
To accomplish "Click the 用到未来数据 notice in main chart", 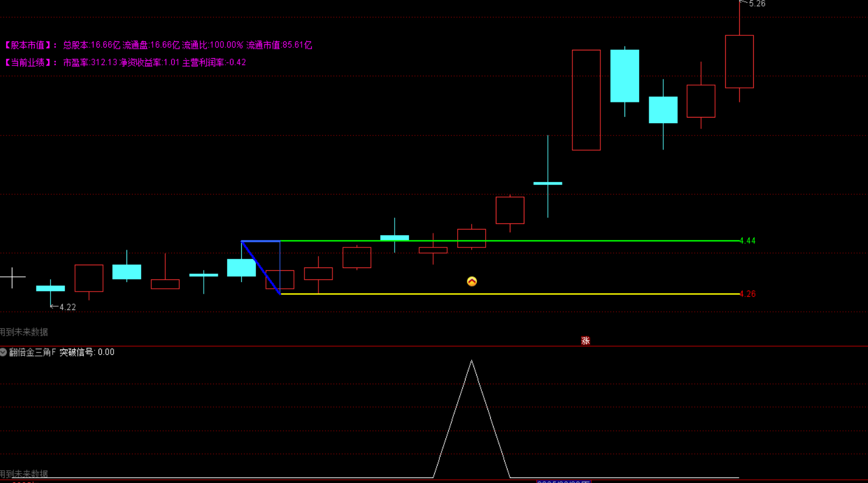I will (24, 332).
